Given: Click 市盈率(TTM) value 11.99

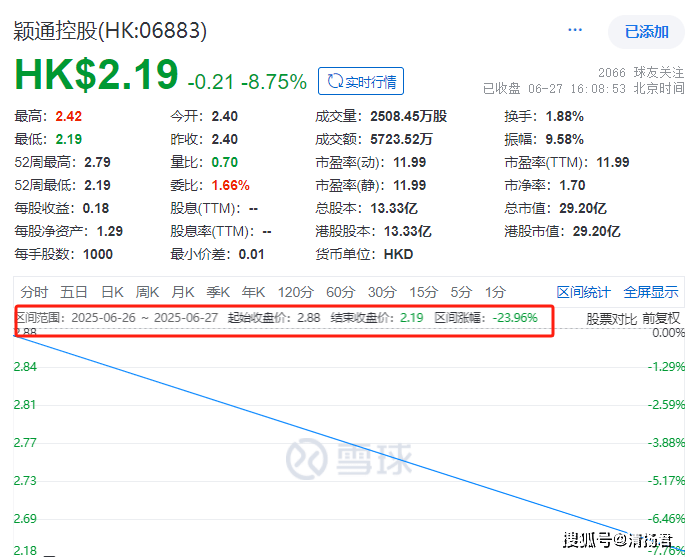Looking at the screenshot, I should (x=613, y=162).
